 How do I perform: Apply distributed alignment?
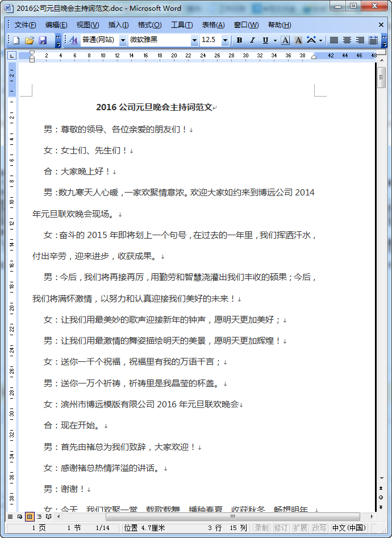coord(373,40)
